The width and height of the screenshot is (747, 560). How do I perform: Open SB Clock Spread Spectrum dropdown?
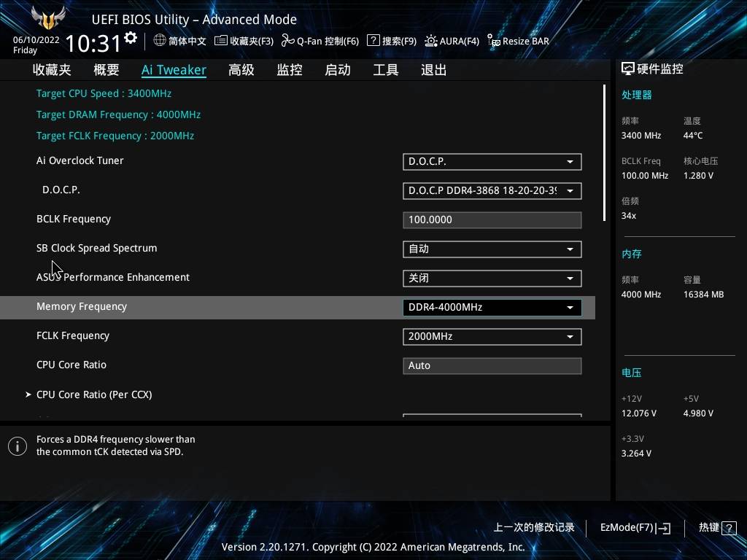tap(492, 249)
